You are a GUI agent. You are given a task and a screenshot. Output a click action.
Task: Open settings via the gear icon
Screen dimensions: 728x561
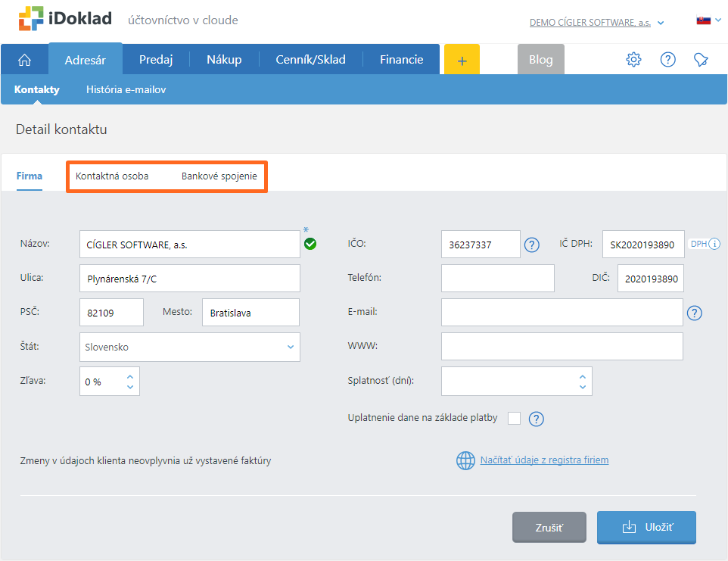633,60
